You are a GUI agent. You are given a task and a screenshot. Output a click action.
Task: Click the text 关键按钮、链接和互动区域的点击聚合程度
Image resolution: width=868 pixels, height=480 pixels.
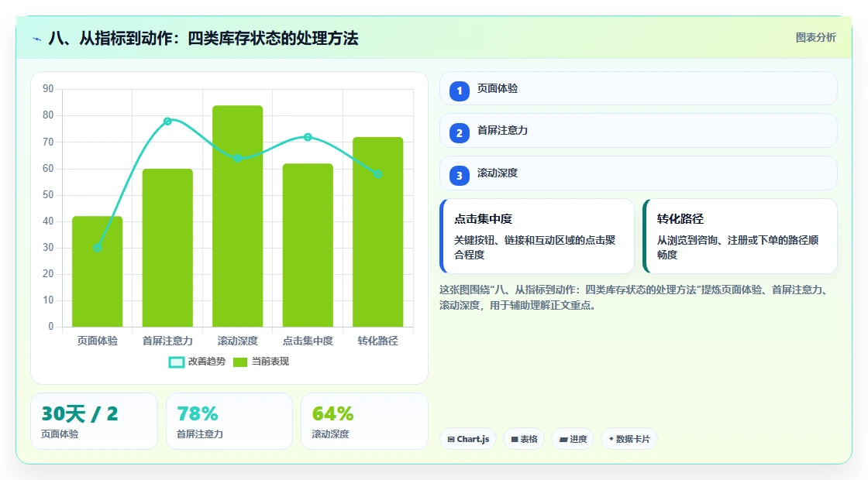point(535,247)
